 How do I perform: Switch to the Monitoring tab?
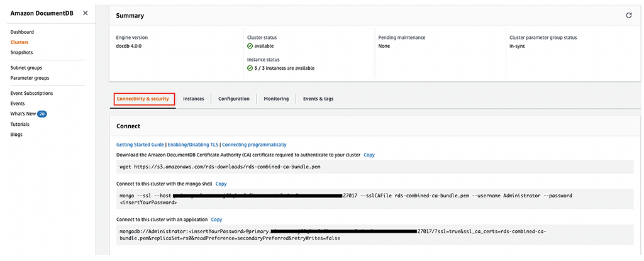point(276,99)
